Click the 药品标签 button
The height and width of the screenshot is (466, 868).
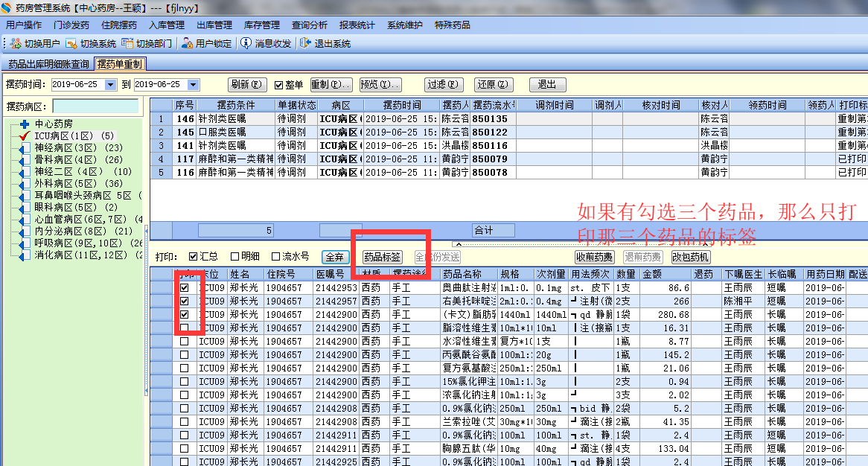click(x=382, y=257)
